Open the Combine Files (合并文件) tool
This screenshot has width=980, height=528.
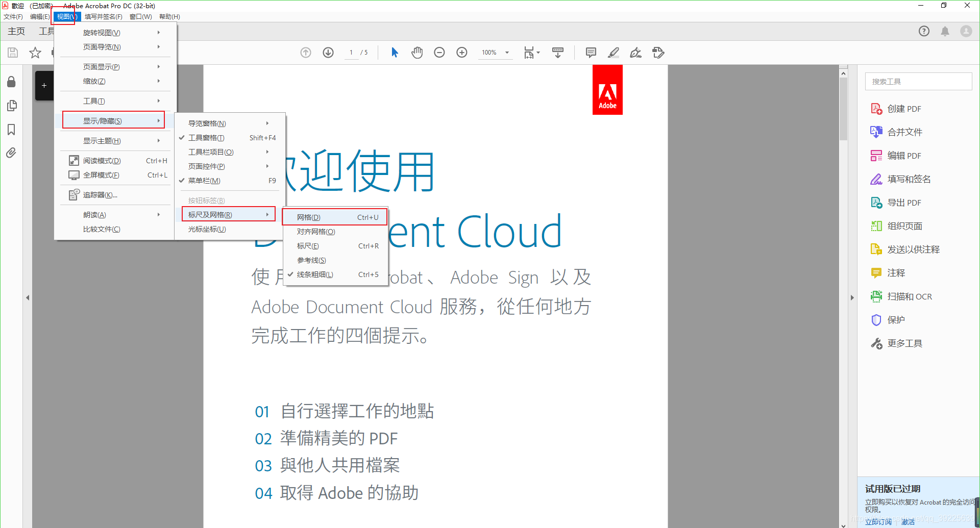[896, 132]
